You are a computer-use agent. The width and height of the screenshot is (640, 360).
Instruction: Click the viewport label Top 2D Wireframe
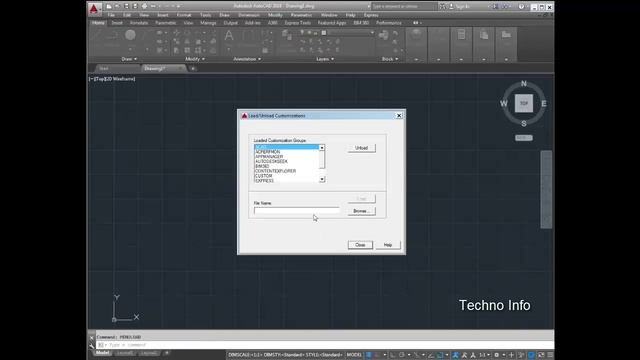pyautogui.click(x=112, y=79)
